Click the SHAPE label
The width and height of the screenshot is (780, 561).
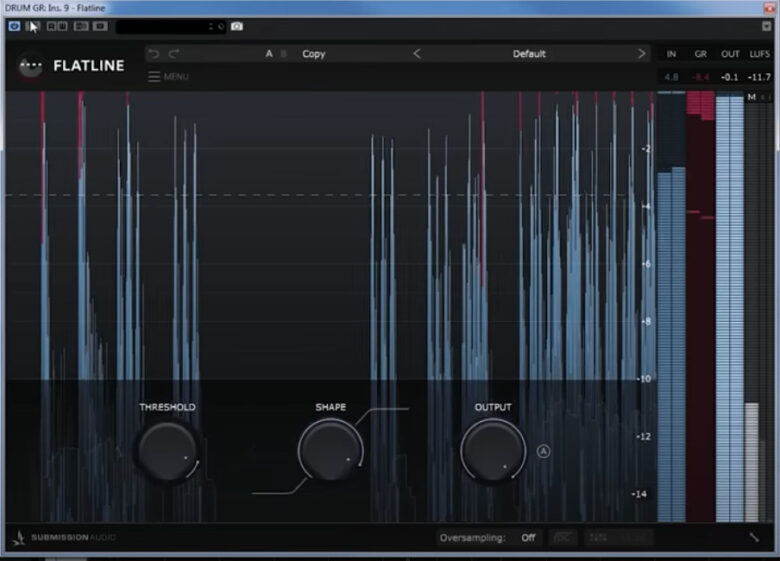(x=330, y=407)
